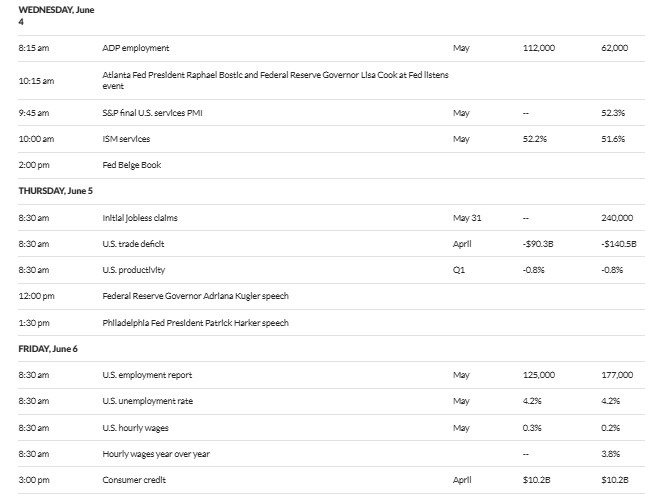Open the ISM services report
Screen dimensions: 655x502
[x=126, y=139]
